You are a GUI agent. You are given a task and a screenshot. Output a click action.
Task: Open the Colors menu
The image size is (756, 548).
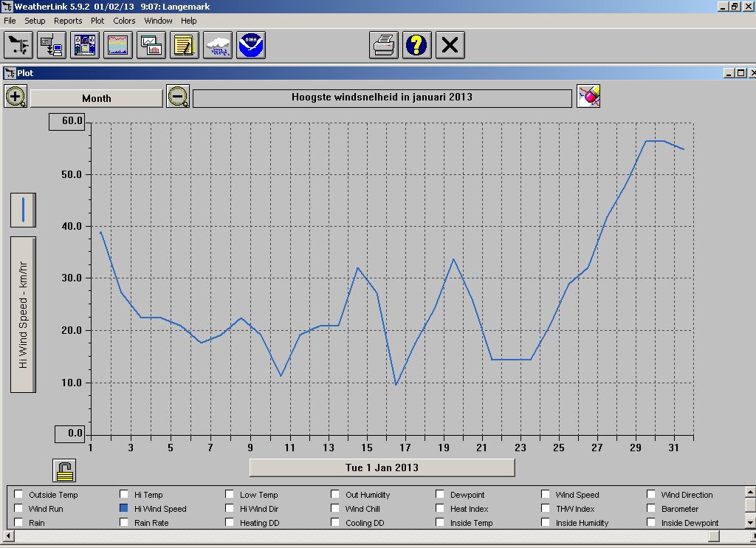124,21
